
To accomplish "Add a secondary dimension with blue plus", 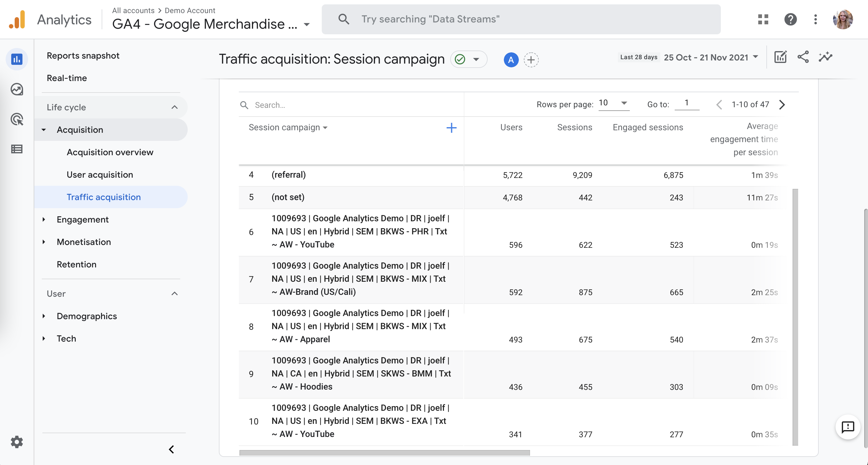I will point(451,127).
